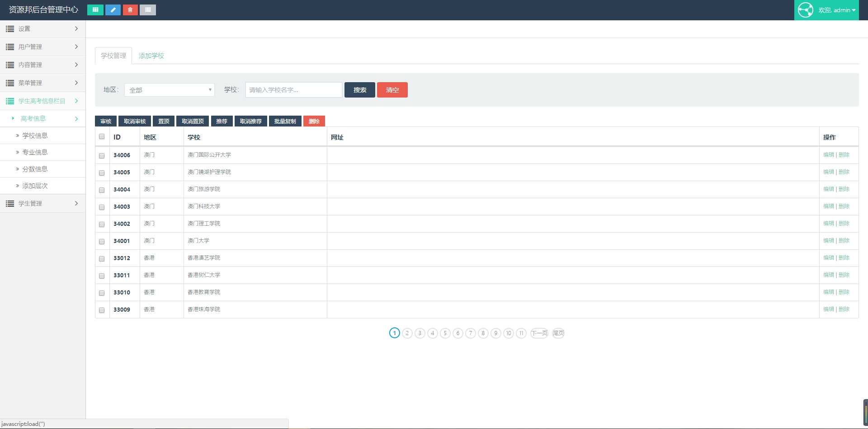Click 删除 link for row 33009
This screenshot has width=868, height=429.
[844, 309]
